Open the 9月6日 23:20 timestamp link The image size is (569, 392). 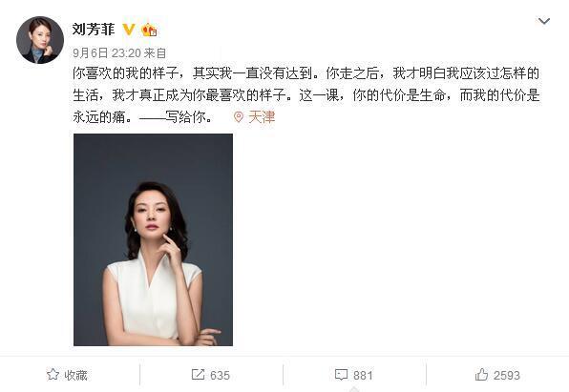[107, 53]
